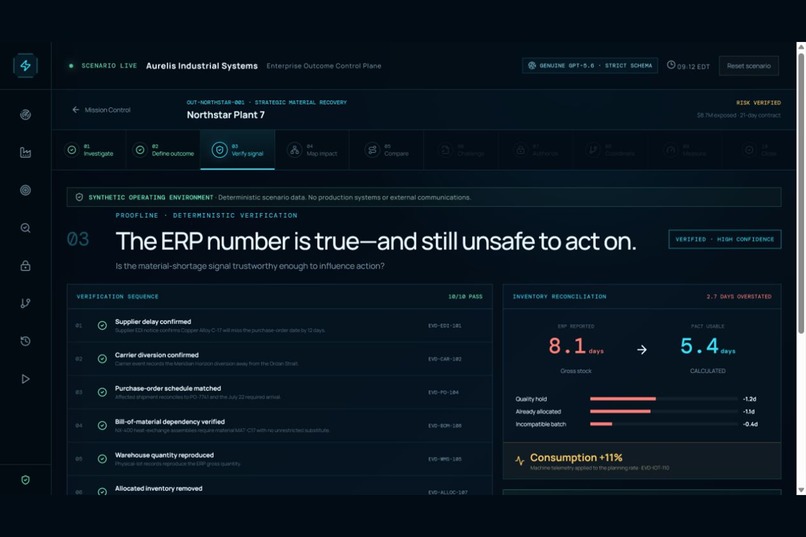Image resolution: width=806 pixels, height=537 pixels.
Task: Select the Warehouse quantity reproduced row title
Action: coord(164,455)
